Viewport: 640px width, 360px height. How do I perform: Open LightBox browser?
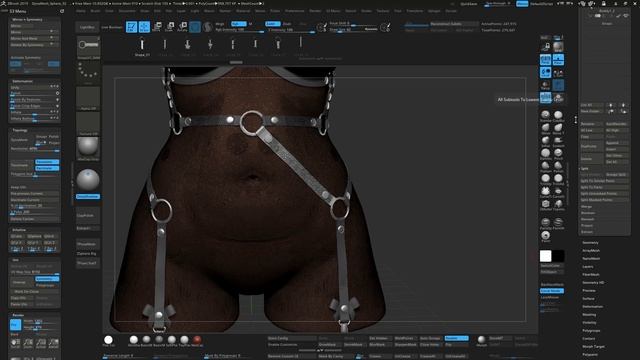coord(87,27)
